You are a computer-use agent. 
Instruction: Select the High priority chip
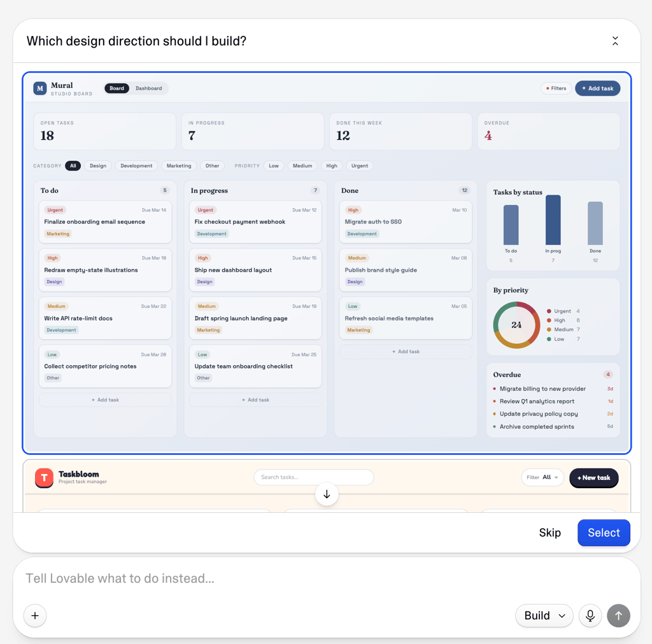332,166
